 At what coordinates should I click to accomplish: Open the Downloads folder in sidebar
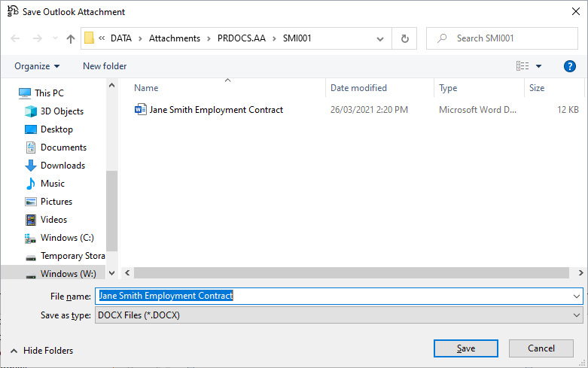(x=62, y=166)
